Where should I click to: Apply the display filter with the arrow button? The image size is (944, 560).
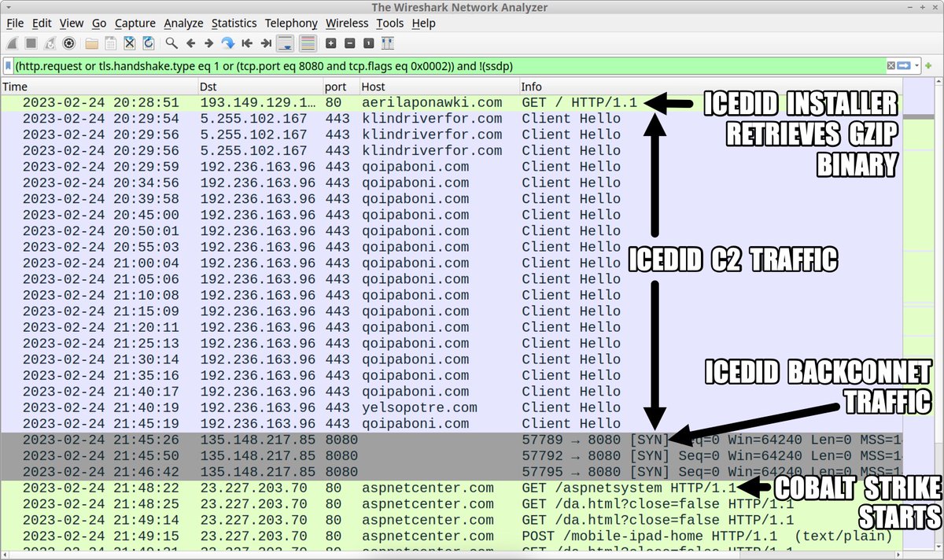[x=903, y=65]
